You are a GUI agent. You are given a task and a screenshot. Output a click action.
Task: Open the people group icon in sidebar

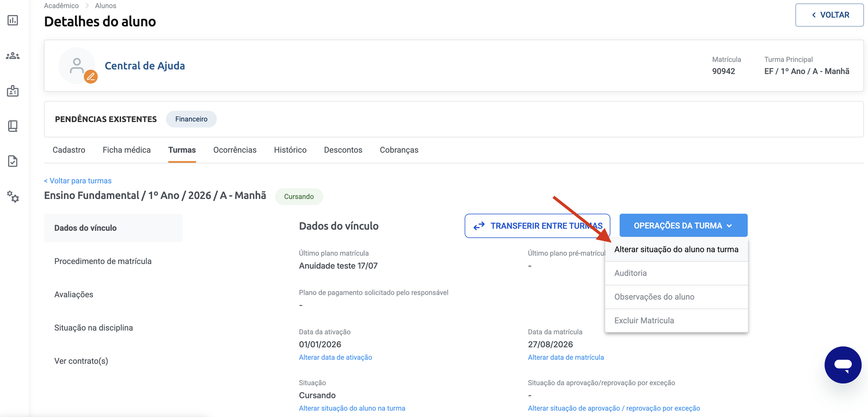point(13,56)
